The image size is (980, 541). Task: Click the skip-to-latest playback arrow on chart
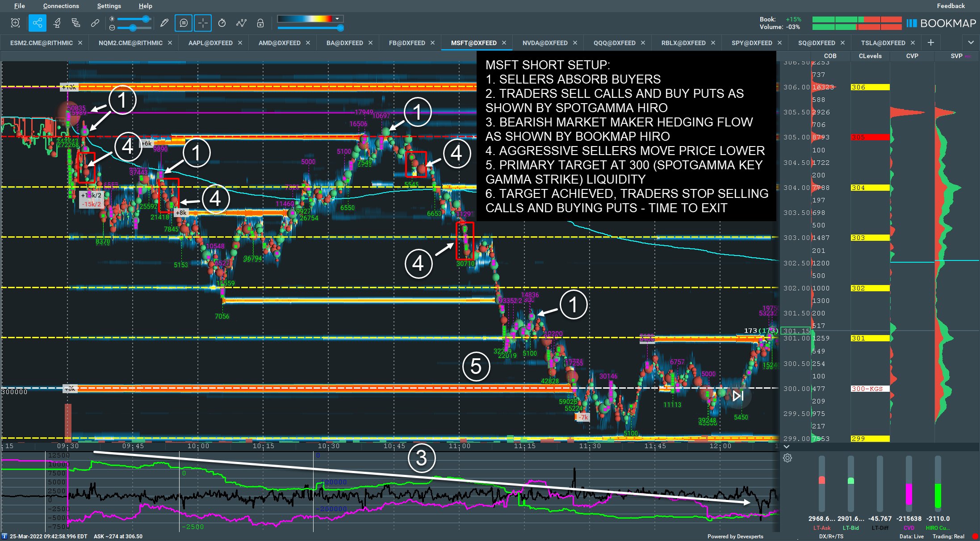click(737, 395)
